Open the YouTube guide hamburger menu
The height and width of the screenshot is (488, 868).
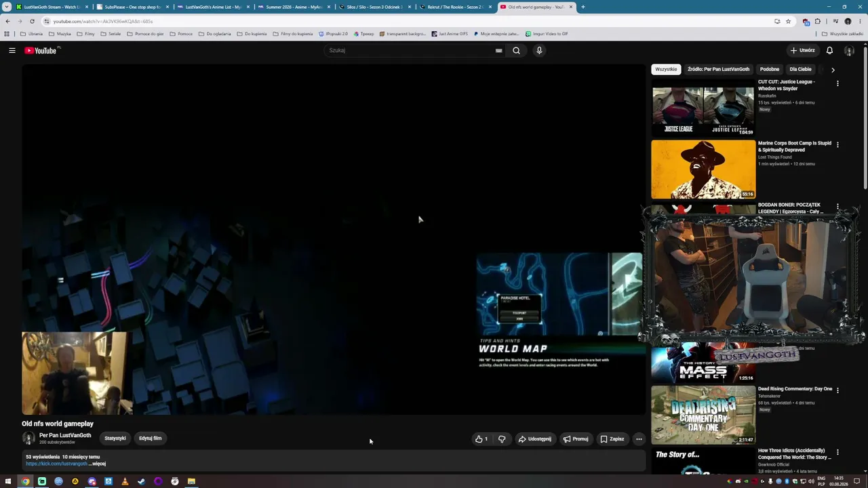point(12,50)
